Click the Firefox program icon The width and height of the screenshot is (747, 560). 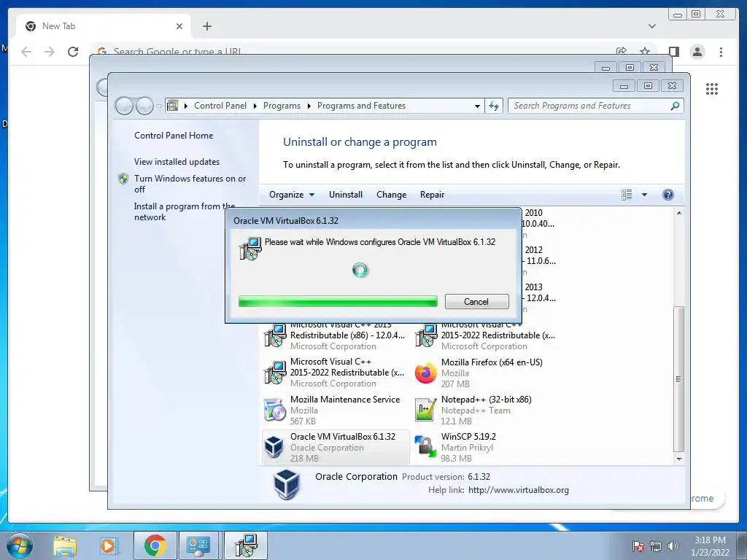[425, 373]
